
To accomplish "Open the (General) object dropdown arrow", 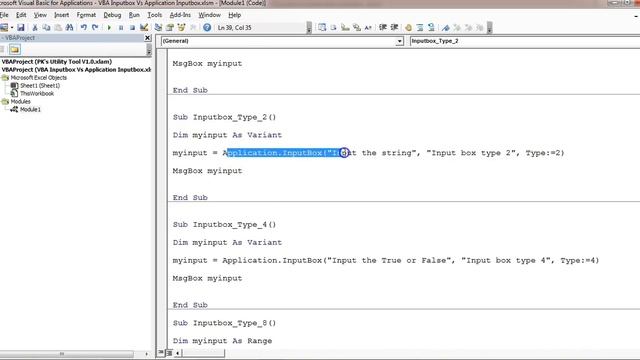I will pos(400,41).
